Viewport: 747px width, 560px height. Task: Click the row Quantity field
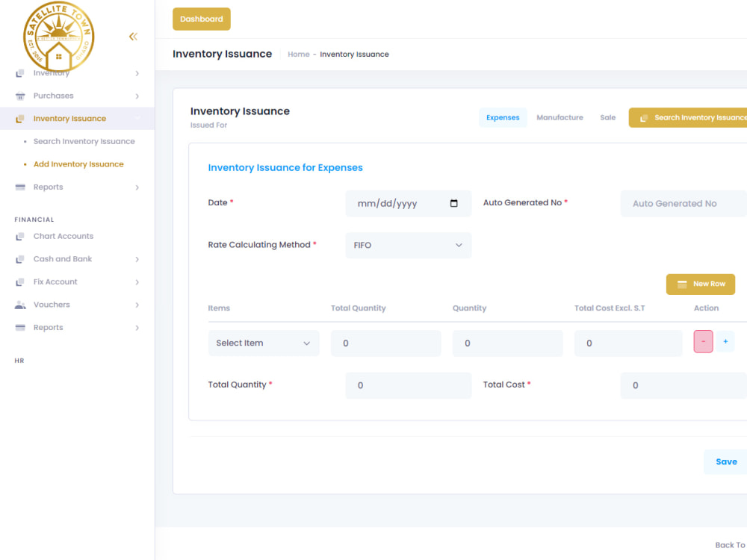(x=507, y=343)
